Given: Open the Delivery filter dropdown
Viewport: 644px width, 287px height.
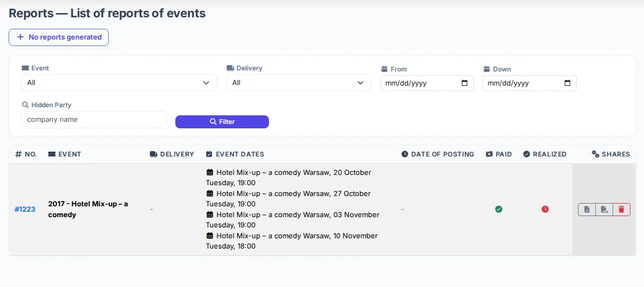Looking at the screenshot, I should coord(299,83).
